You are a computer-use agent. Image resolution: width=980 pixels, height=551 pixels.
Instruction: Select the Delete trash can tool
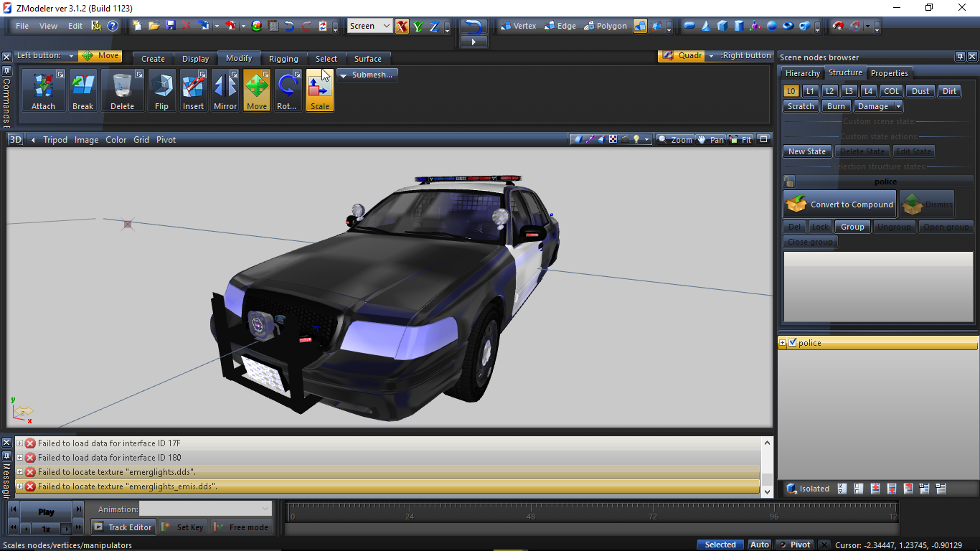122,90
